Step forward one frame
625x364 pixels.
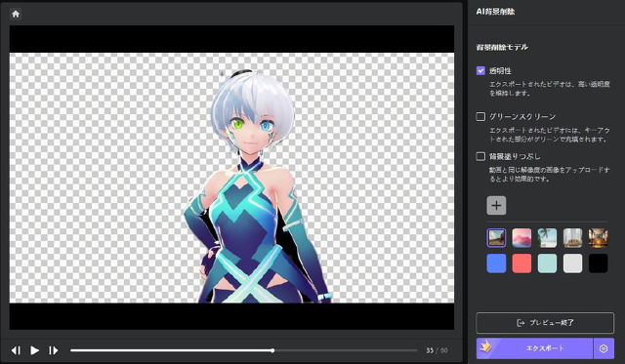click(x=53, y=350)
